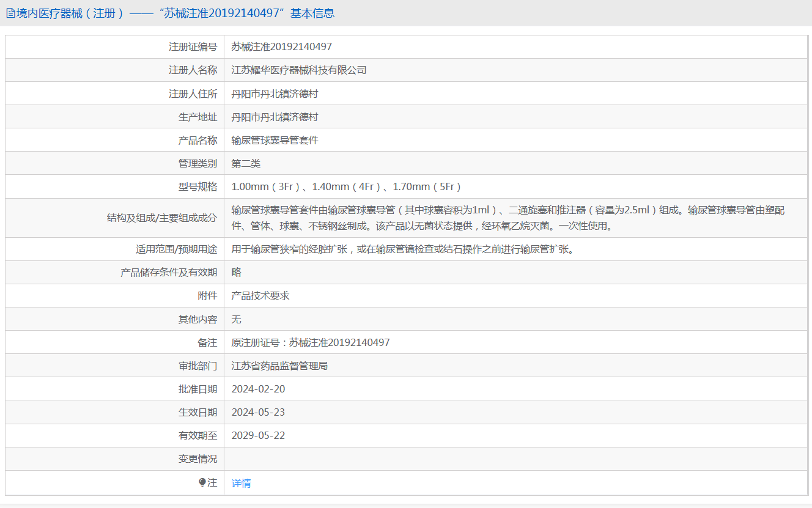Click the 生效日期 label
812x508 pixels.
click(198, 412)
